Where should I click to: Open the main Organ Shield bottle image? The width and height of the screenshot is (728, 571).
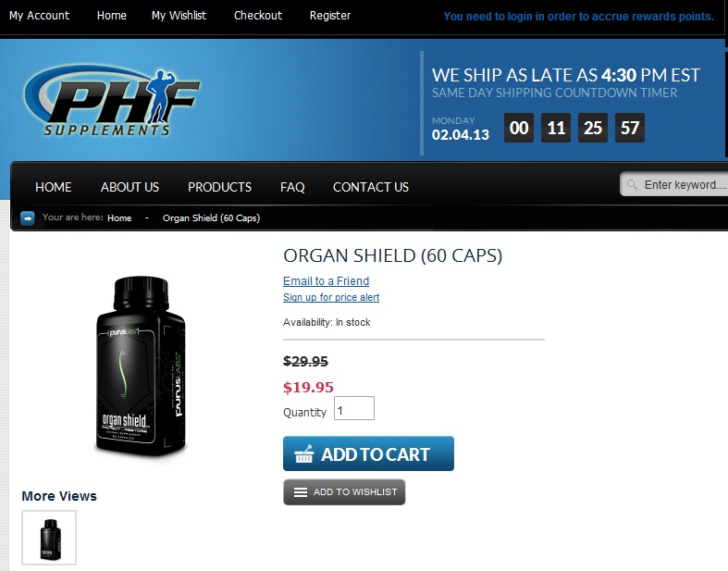(141, 366)
